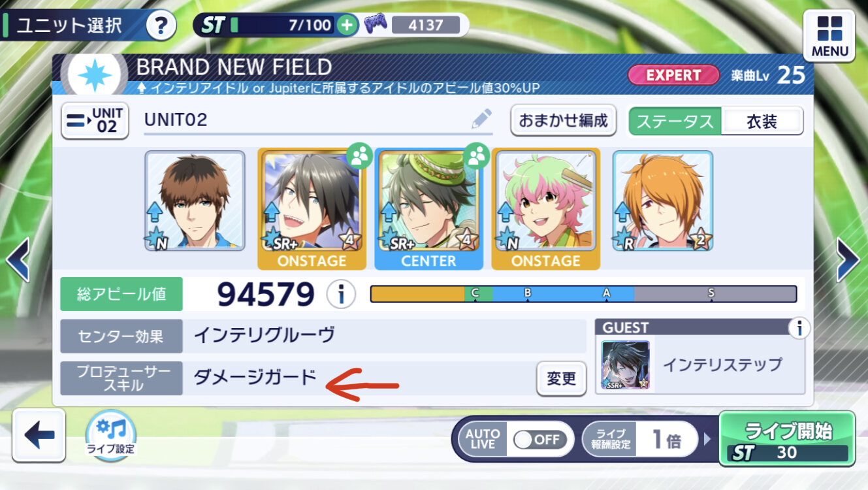Tap the green plus stamina refill icon
Viewport: 868px width, 490px height.
pos(347,25)
